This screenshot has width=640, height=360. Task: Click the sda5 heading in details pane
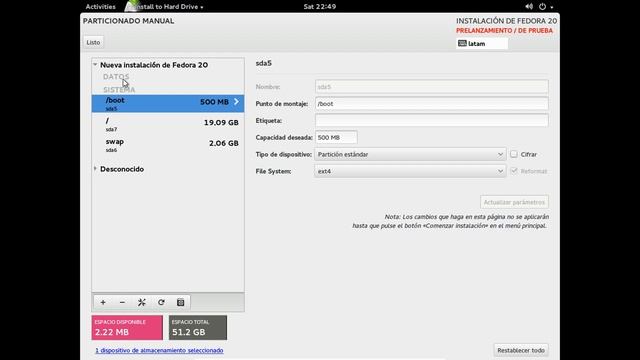tap(264, 63)
